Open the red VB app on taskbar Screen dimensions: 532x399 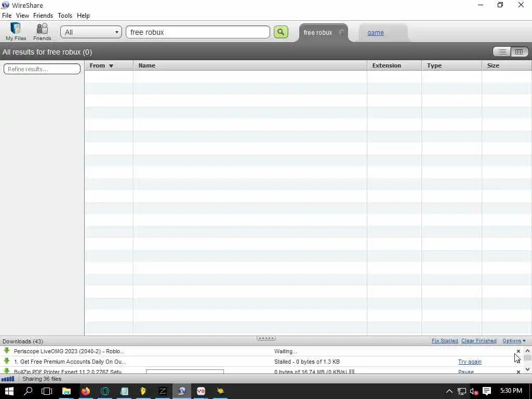201,391
